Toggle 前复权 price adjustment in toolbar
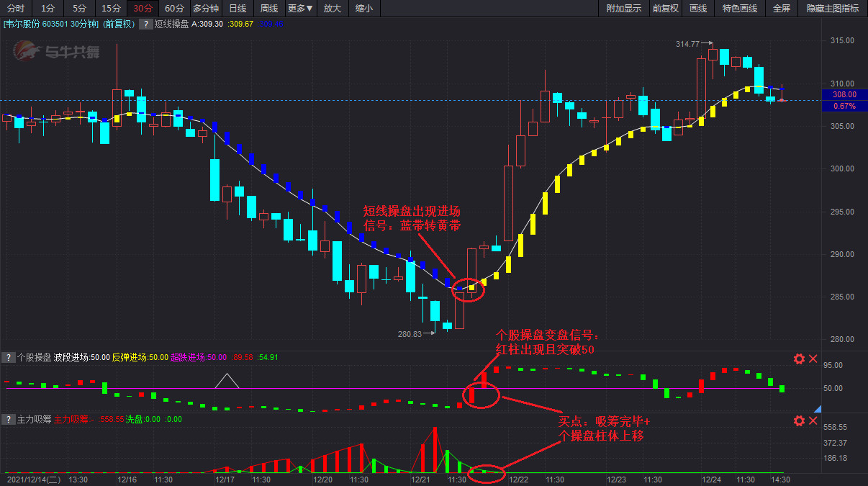This screenshot has height=486, width=868. pos(666,9)
